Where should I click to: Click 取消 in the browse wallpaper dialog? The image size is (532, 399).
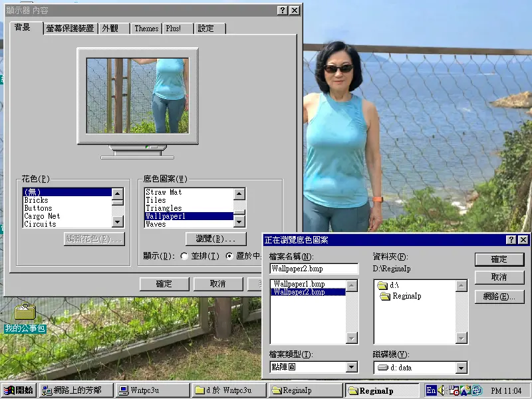pos(499,277)
